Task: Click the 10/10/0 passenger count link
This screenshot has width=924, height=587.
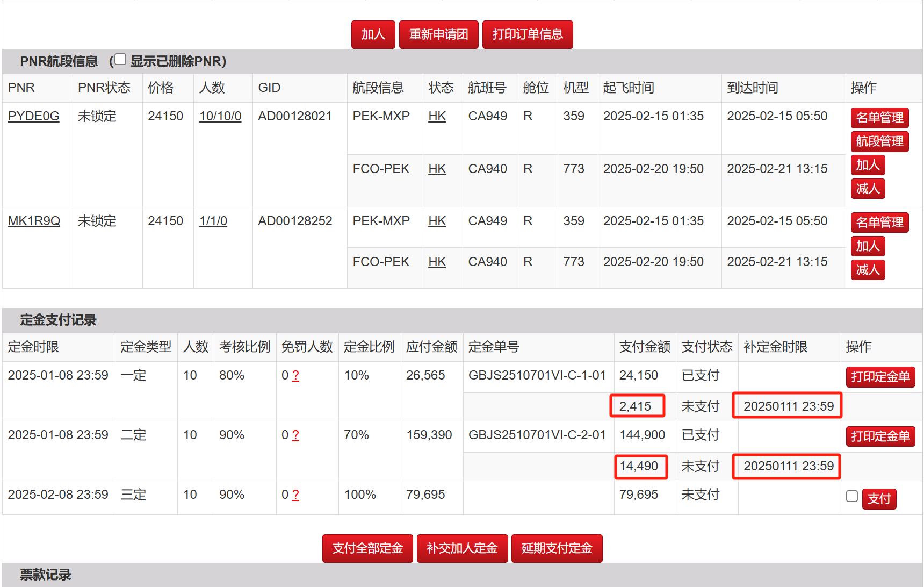Action: (x=220, y=116)
